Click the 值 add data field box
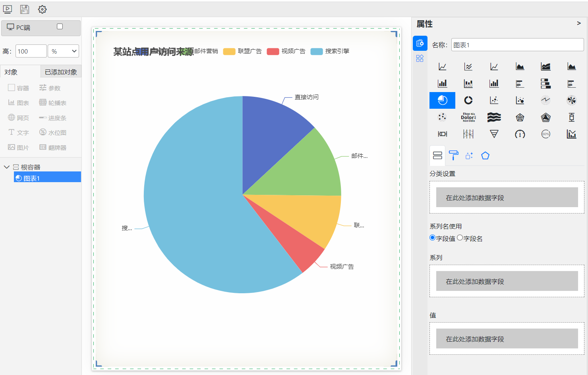This screenshot has height=375, width=588. point(507,338)
